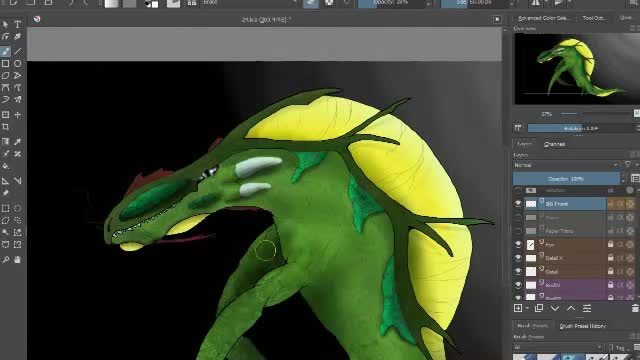Select the Magnetic Selection tool
Viewport: 640px width, 360px height.
coord(18,244)
